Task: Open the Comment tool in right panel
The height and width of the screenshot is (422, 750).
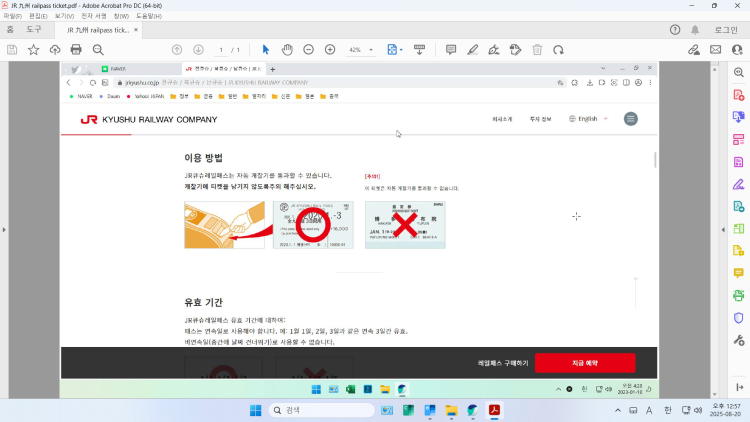Action: (739, 273)
